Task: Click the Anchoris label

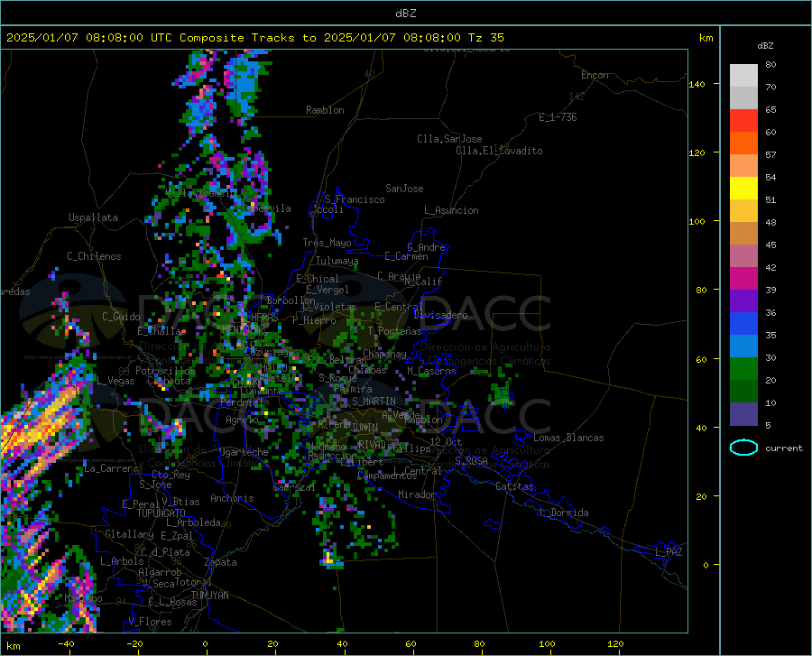Action: [232, 499]
